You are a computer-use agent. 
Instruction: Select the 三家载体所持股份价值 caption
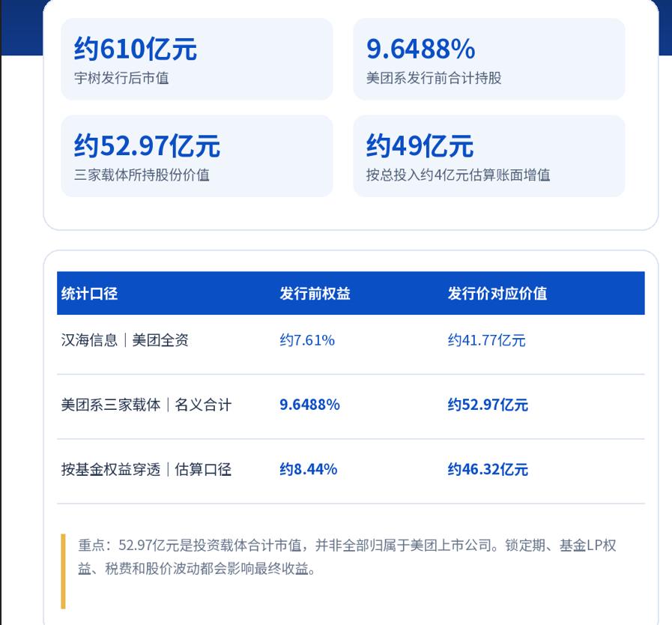142,175
